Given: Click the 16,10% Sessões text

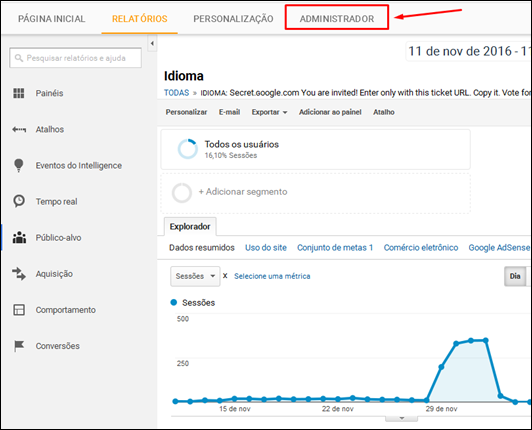Looking at the screenshot, I should tap(231, 155).
